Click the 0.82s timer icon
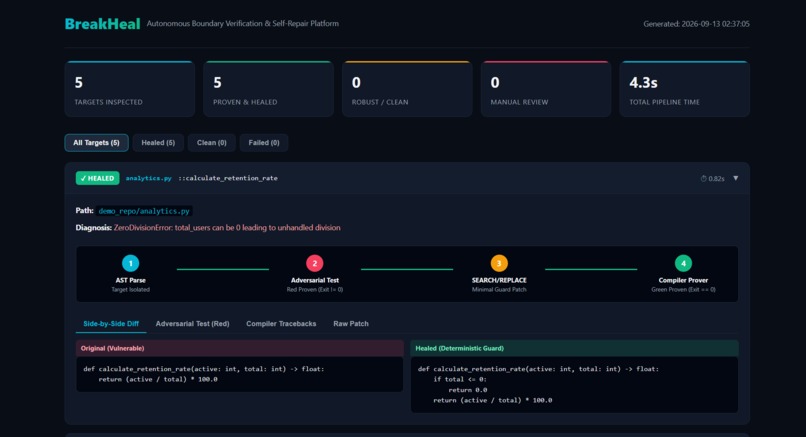This screenshot has width=806, height=437. pyautogui.click(x=703, y=178)
